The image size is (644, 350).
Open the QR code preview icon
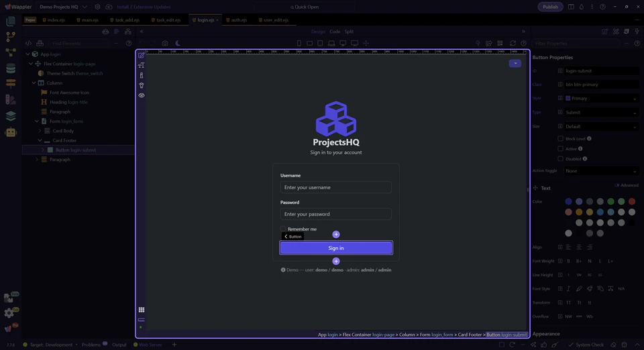[500, 43]
